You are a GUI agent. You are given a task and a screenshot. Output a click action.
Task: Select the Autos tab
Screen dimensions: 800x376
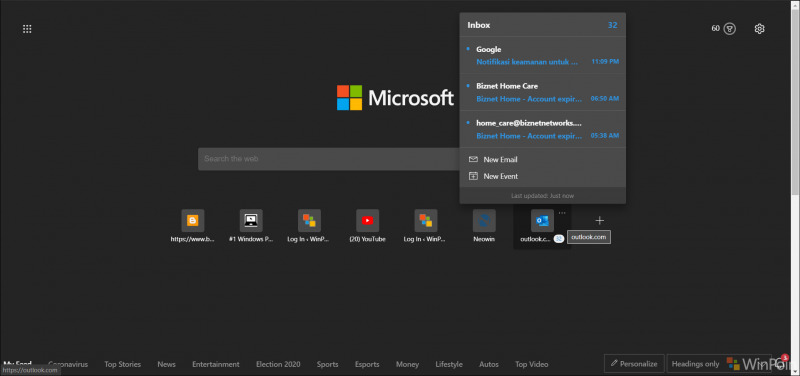click(x=489, y=364)
